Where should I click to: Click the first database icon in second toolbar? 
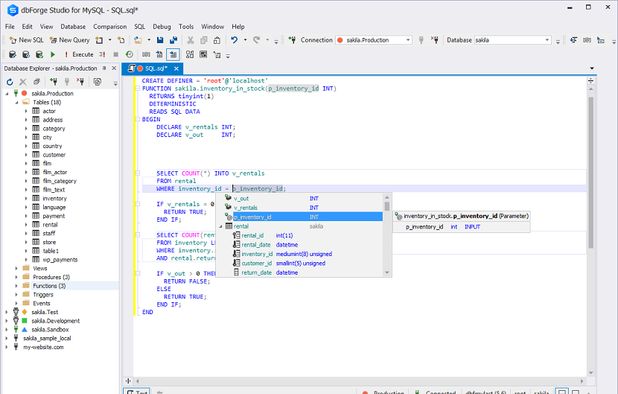(x=12, y=54)
